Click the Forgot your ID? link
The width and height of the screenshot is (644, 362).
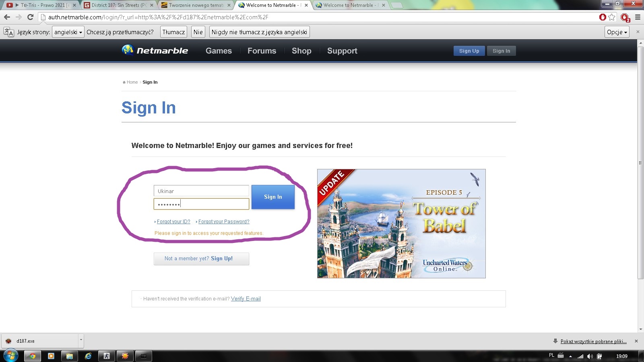tap(173, 222)
